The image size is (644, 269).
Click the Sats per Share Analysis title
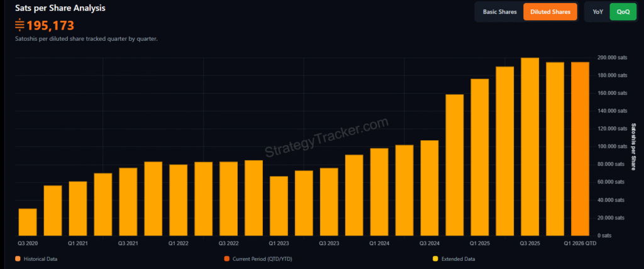[60, 9]
